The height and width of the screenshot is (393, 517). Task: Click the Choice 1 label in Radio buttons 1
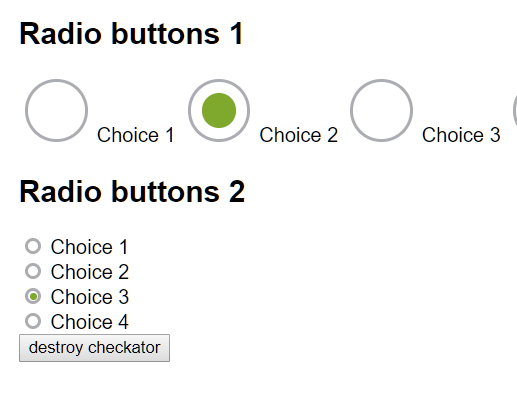135,135
